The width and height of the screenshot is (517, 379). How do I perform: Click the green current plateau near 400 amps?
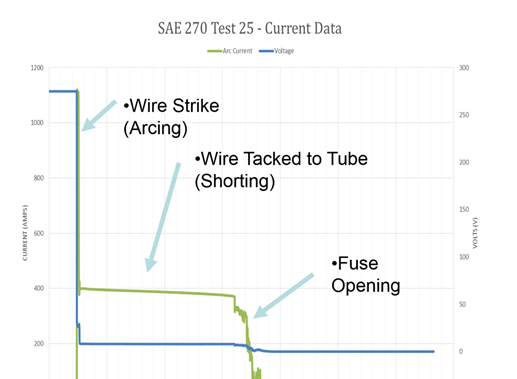coord(157,292)
